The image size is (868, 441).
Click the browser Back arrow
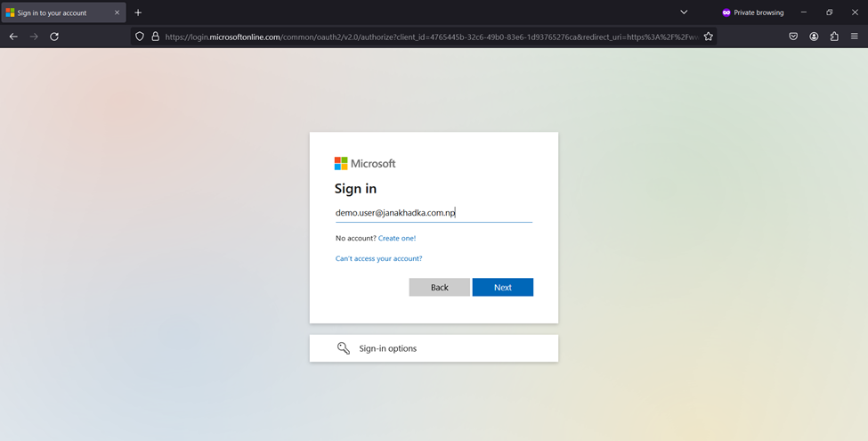click(13, 37)
